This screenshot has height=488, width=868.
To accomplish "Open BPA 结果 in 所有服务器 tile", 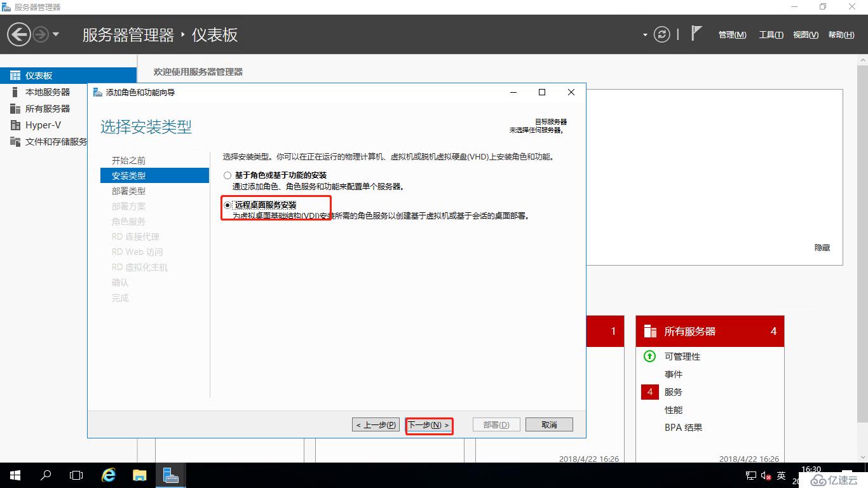I will pyautogui.click(x=684, y=428).
